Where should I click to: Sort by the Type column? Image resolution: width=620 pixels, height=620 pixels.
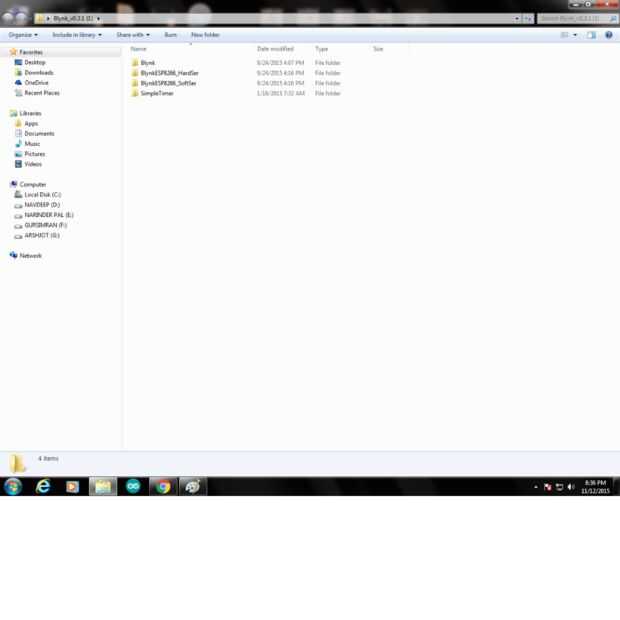pyautogui.click(x=321, y=49)
